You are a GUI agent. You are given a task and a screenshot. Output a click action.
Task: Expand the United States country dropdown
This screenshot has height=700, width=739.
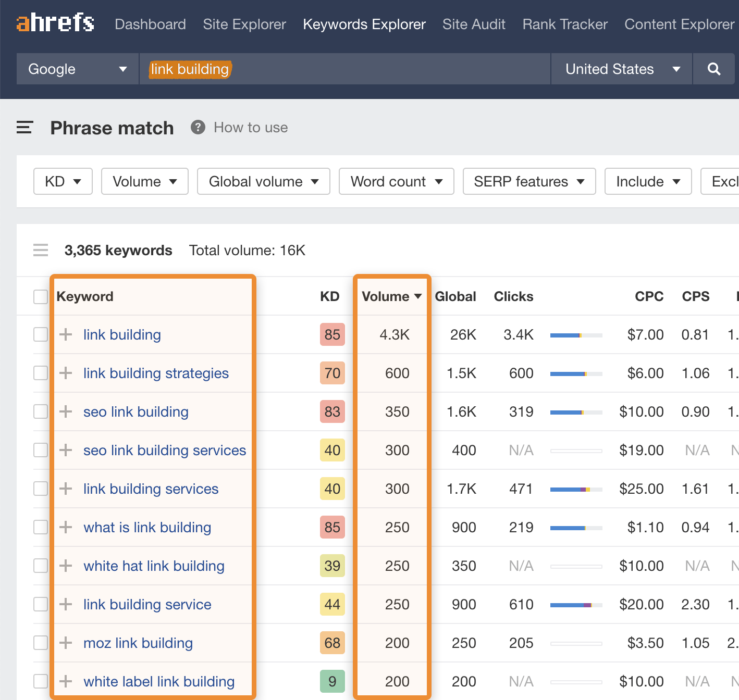pos(622,69)
